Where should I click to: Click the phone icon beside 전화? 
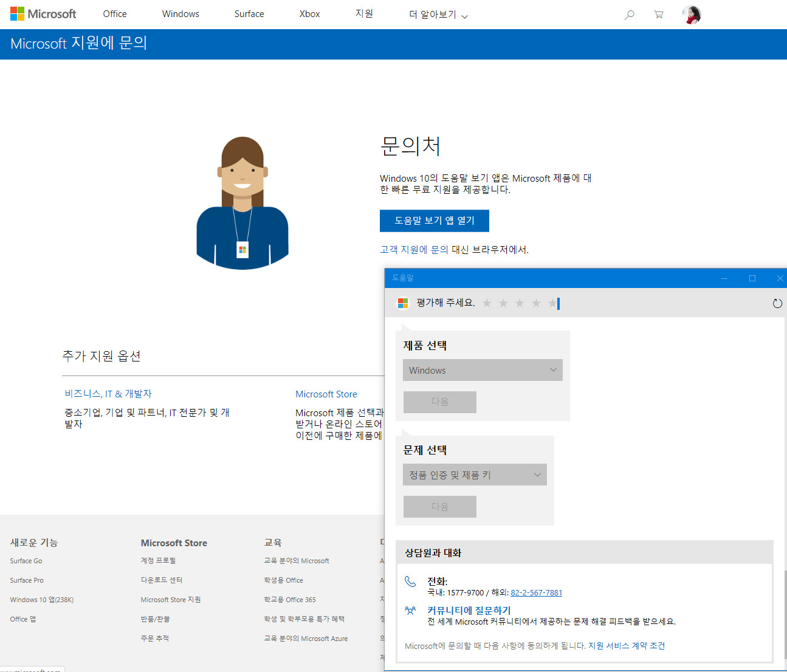pyautogui.click(x=410, y=581)
